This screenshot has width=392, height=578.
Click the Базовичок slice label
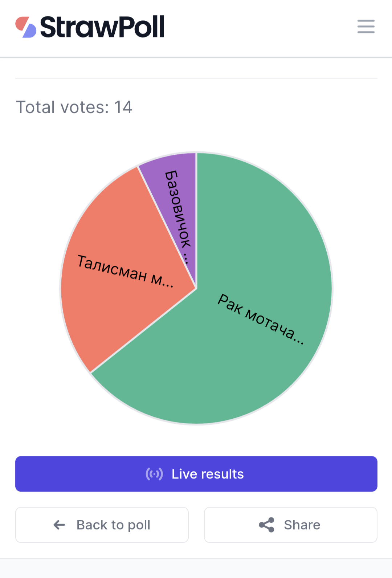(178, 217)
